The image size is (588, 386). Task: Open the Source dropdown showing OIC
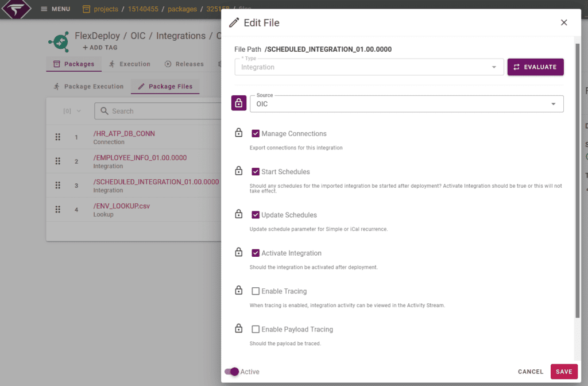click(407, 104)
